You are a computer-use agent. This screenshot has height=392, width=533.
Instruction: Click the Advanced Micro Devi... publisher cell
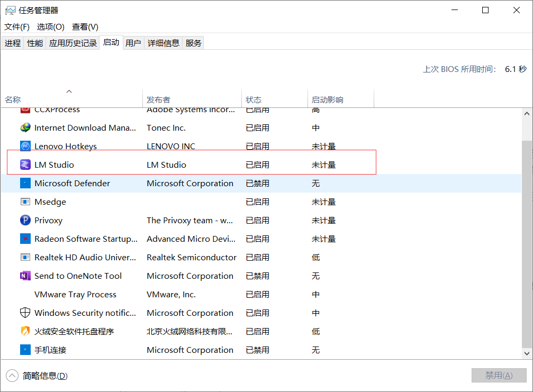click(x=191, y=239)
